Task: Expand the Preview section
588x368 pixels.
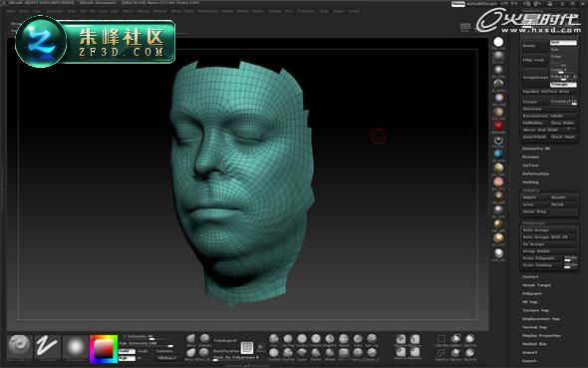Action: (530, 157)
